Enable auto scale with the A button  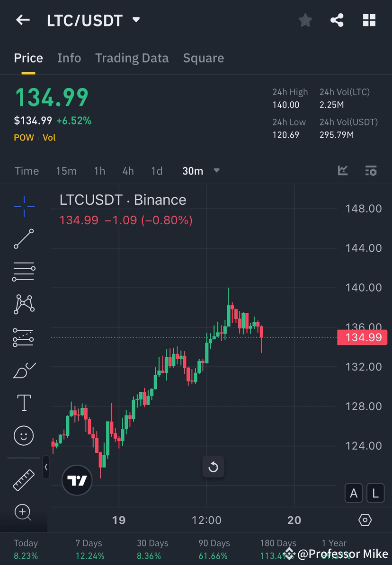pos(354,493)
